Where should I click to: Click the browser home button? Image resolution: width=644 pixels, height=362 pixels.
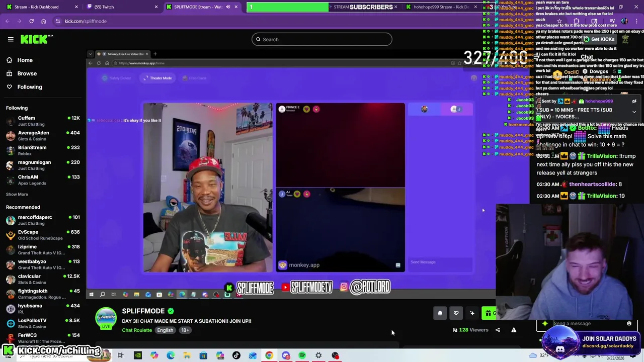pos(43,21)
